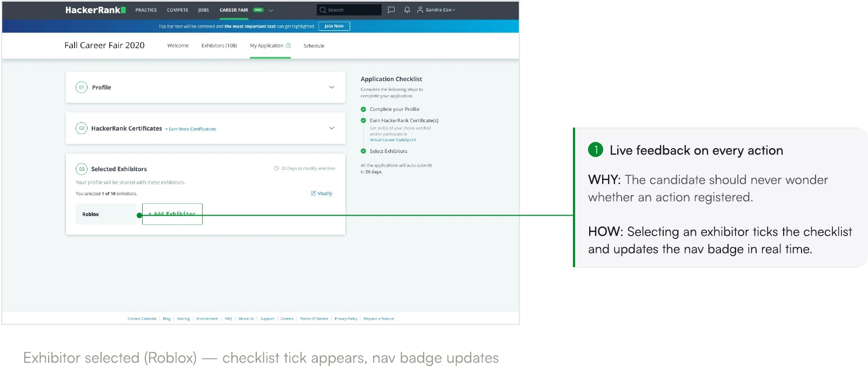Screen dimensions: 868x372
Task: Open Request a Feature footer link
Action: 378,318
